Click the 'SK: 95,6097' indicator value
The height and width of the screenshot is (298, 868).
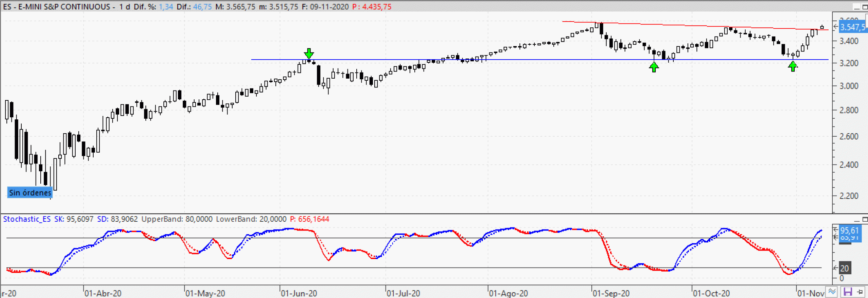(x=74, y=219)
